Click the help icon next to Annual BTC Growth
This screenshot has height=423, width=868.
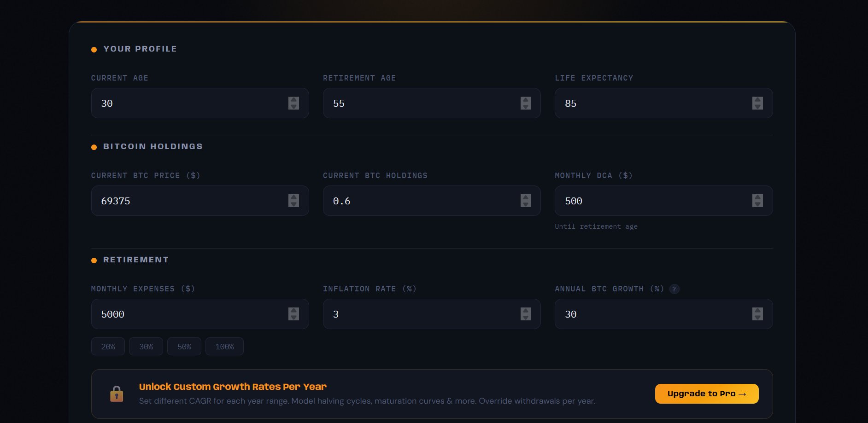674,289
